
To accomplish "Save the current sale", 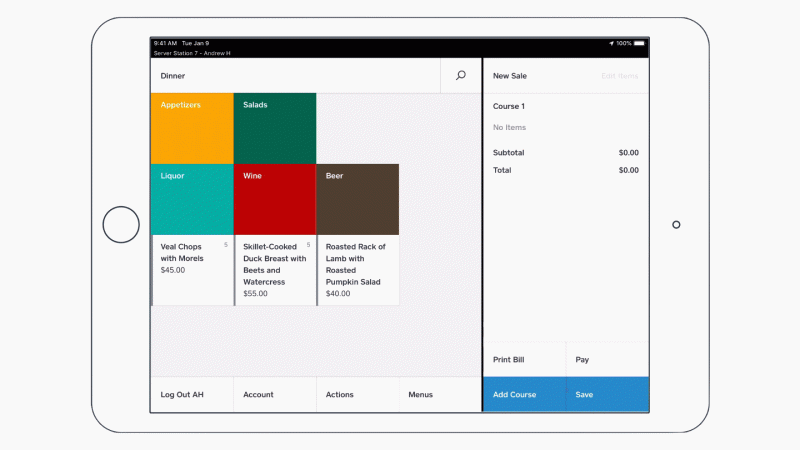I will (607, 395).
